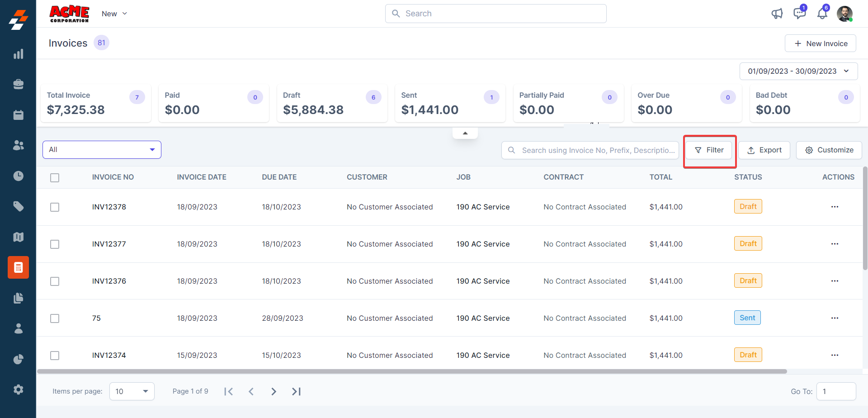The image size is (868, 418).
Task: Select the checkbox for invoice 75
Action: pyautogui.click(x=55, y=318)
